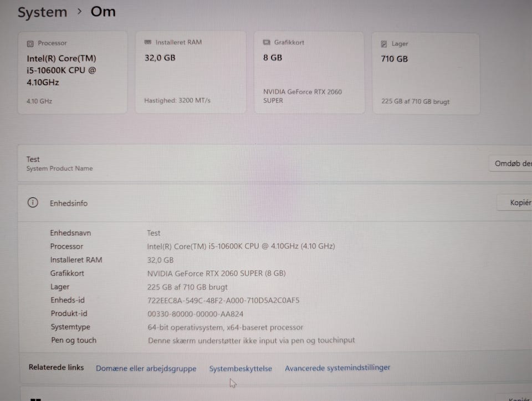Open Systembeskyttelse link

tap(241, 368)
